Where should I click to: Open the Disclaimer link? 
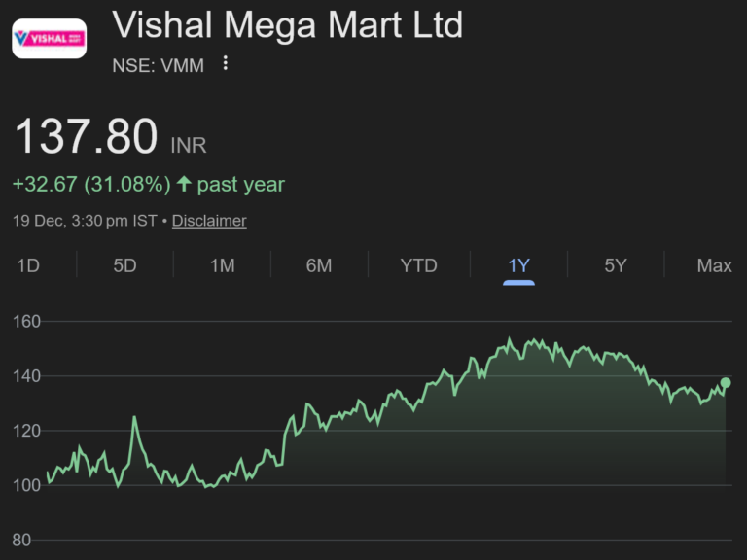[209, 221]
